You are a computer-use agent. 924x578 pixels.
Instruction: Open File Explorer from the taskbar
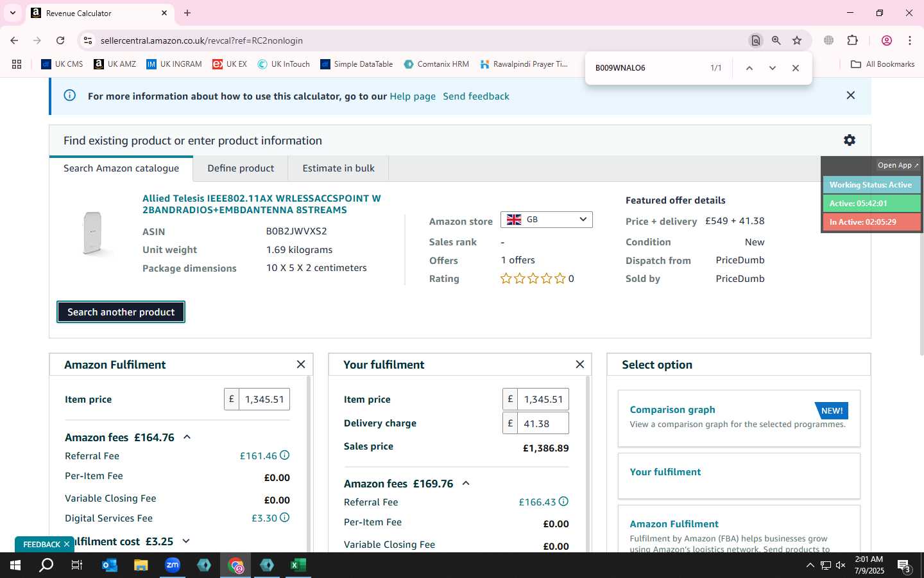[141, 565]
